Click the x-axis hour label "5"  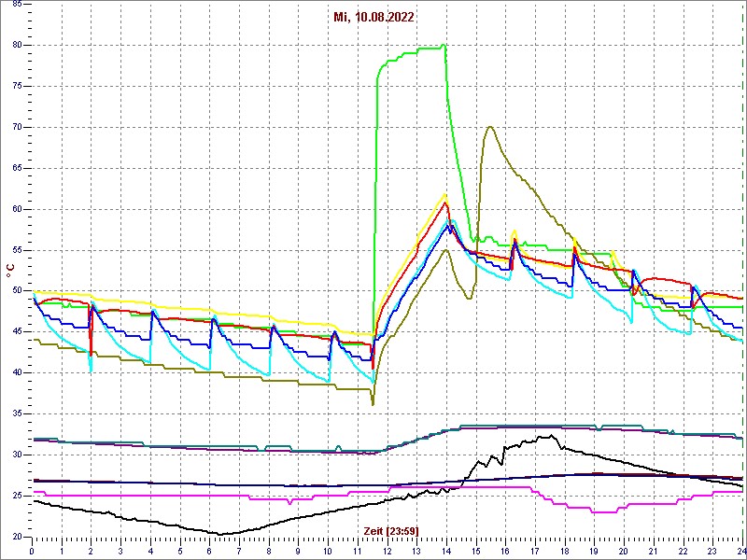[x=179, y=551]
